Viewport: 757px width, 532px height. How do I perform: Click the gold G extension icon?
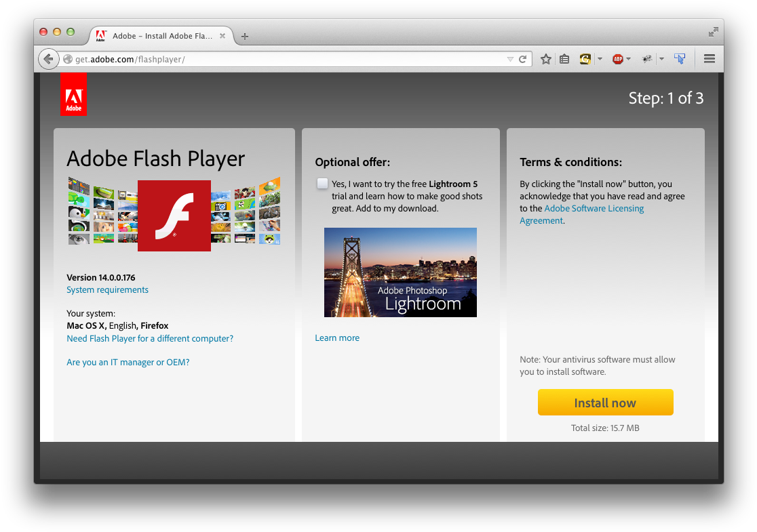coord(585,60)
